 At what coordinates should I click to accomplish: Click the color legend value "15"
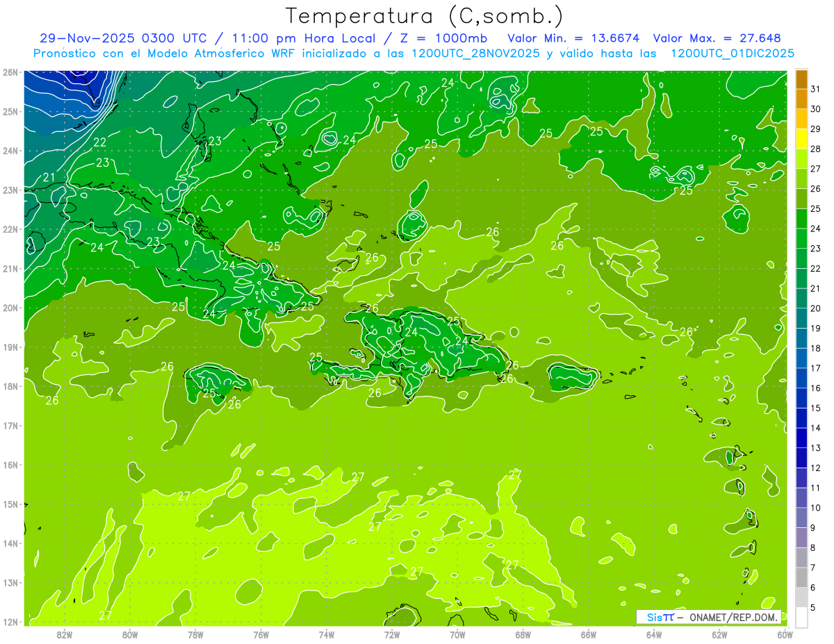tap(815, 408)
